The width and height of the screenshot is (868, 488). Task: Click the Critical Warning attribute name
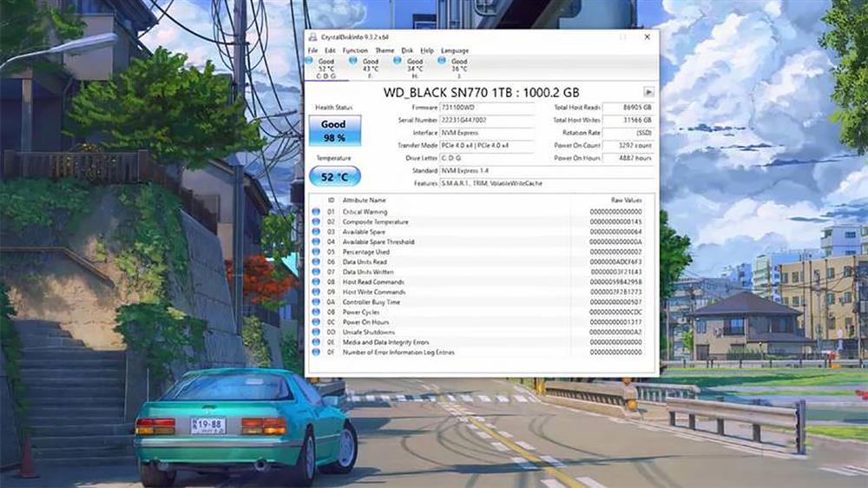point(365,212)
